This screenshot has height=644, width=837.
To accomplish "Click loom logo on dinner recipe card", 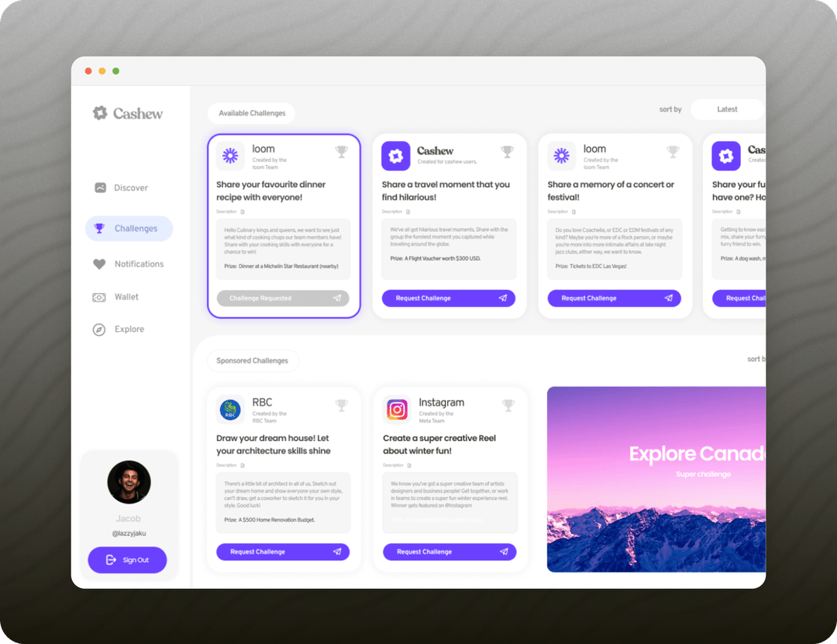I will (x=231, y=156).
